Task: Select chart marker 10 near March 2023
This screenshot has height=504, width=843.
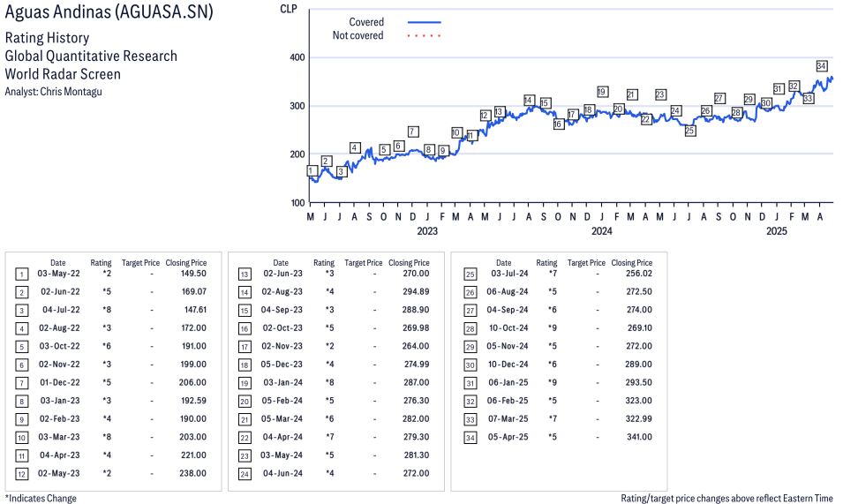Action: (x=455, y=132)
